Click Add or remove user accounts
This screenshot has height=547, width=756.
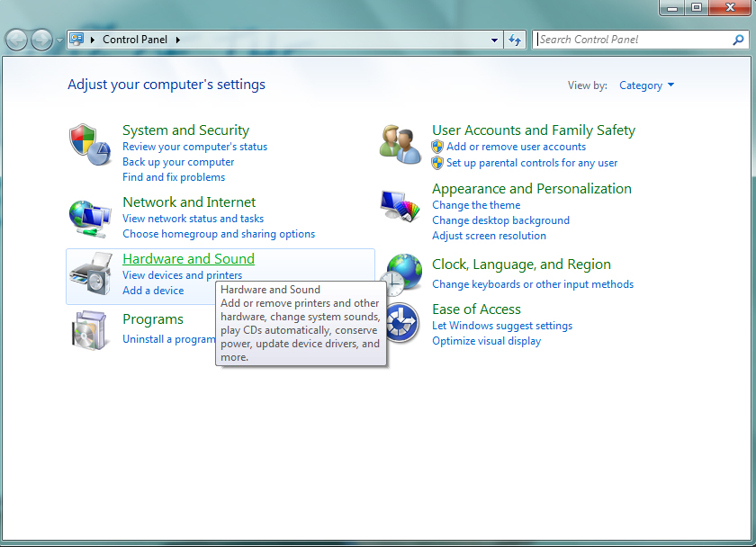click(516, 147)
